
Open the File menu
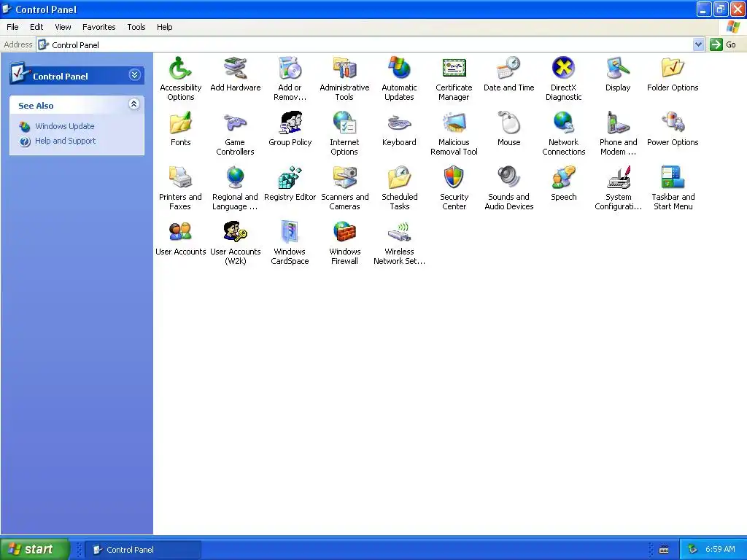pos(12,27)
